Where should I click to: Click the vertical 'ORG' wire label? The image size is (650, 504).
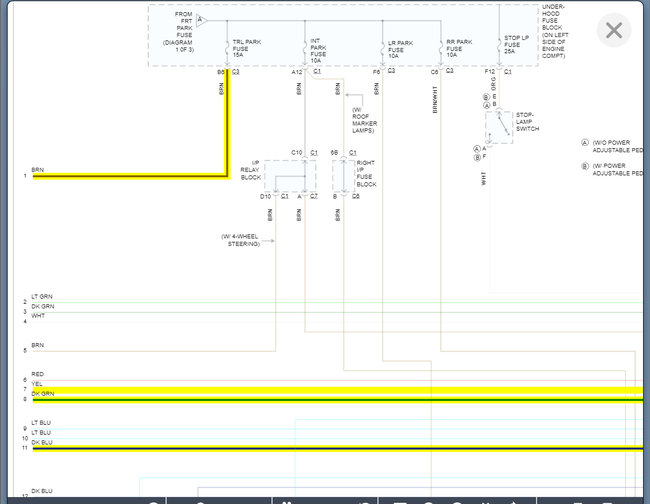[493, 84]
